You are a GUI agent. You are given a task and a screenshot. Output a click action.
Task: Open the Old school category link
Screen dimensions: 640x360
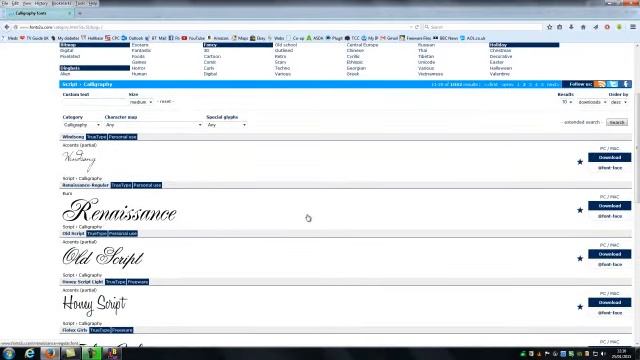point(286,45)
